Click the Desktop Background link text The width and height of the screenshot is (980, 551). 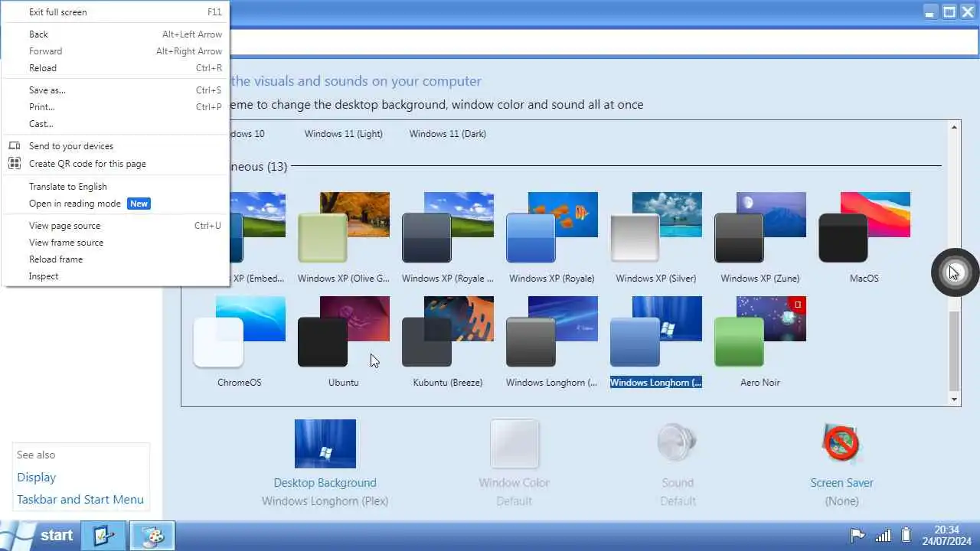pos(325,483)
